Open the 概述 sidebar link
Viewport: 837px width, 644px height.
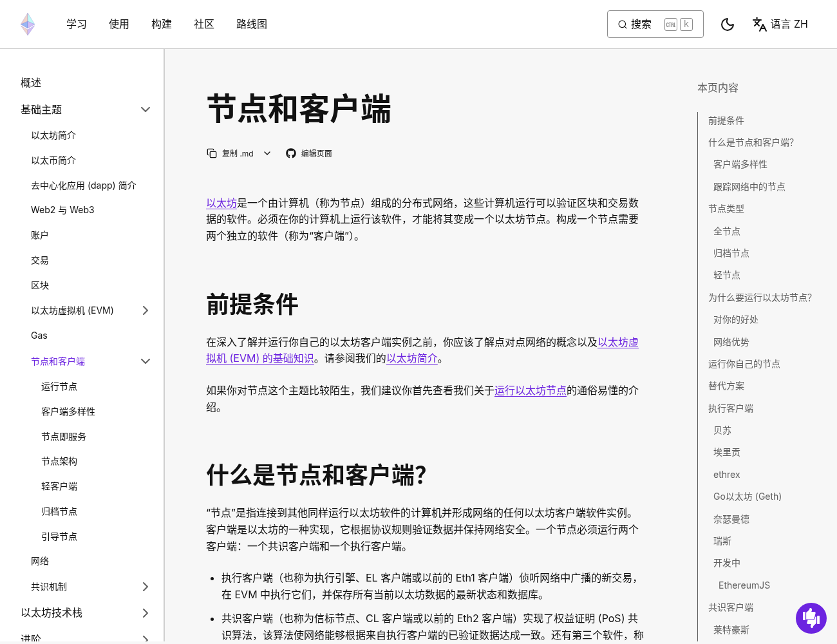click(x=31, y=83)
